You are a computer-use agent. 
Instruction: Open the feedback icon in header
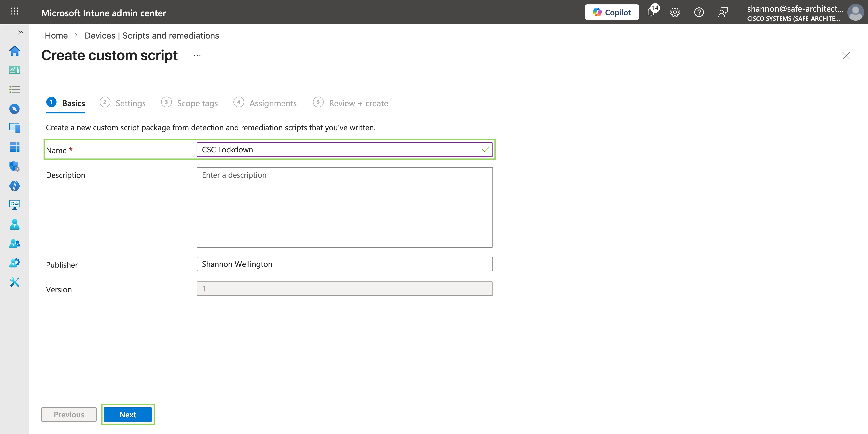pyautogui.click(x=723, y=12)
